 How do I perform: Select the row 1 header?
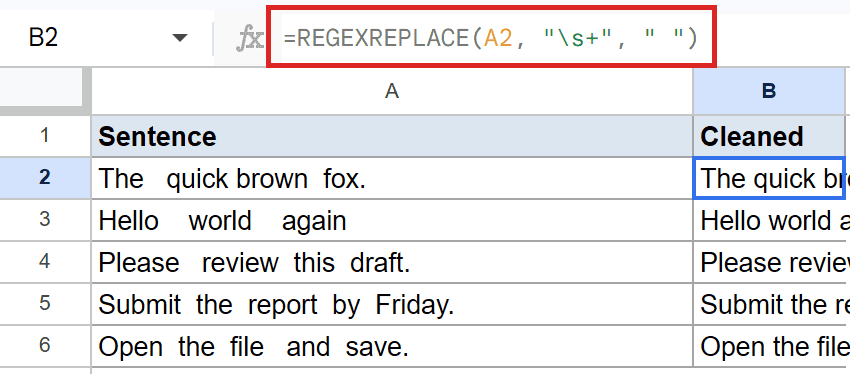coord(45,136)
